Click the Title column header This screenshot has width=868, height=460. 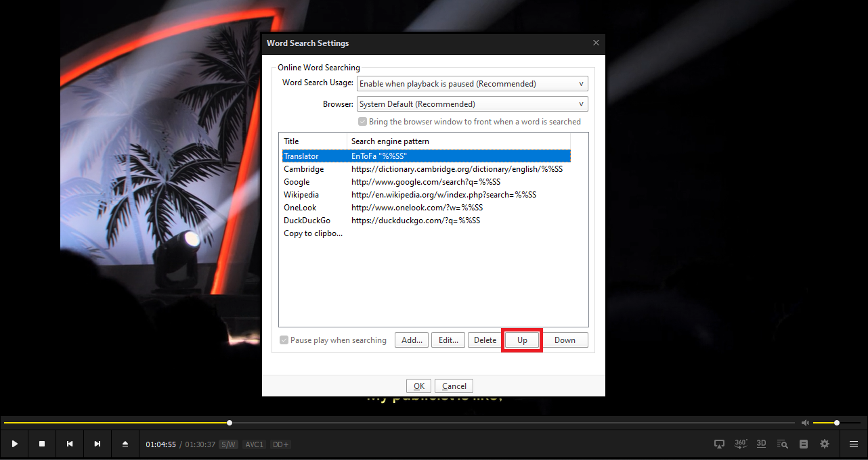click(x=313, y=141)
